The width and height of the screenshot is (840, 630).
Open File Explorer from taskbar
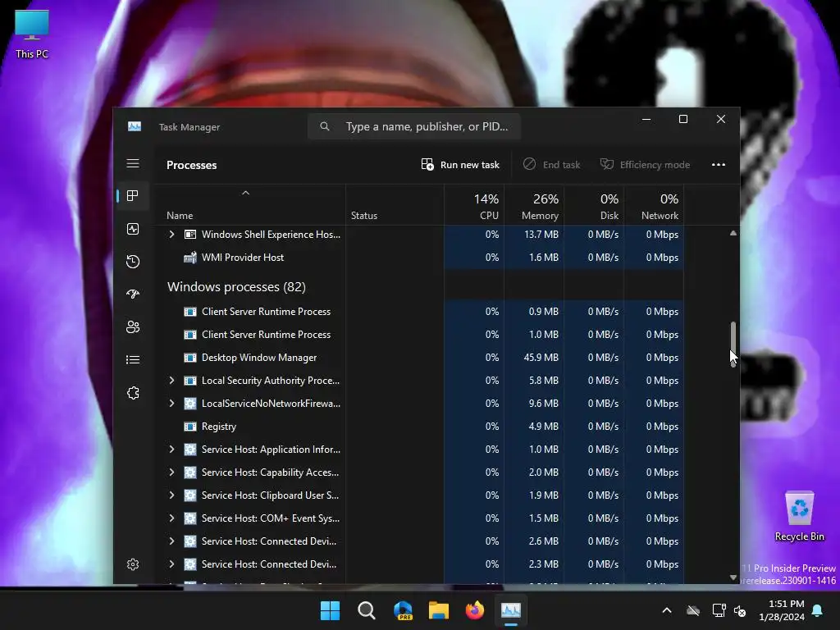[x=439, y=610]
